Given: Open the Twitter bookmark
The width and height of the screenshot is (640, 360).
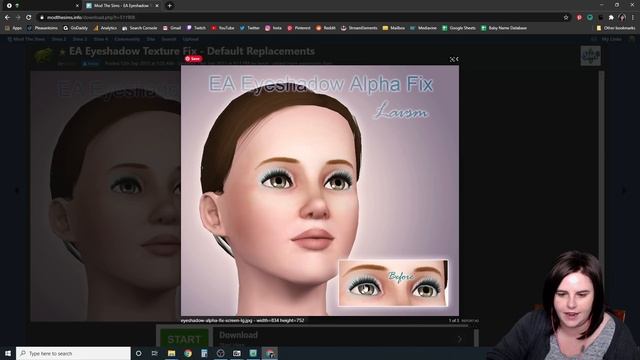Looking at the screenshot, I should [249, 28].
